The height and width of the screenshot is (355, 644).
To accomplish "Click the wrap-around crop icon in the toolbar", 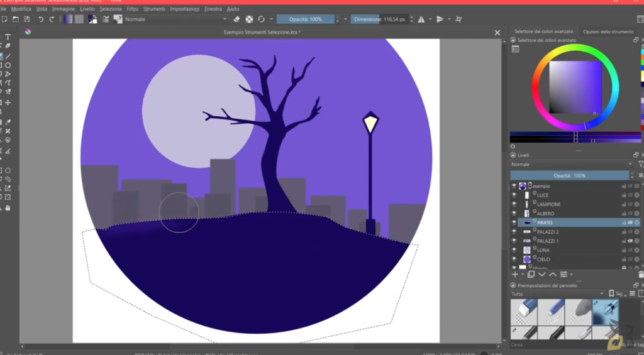I will (x=458, y=19).
